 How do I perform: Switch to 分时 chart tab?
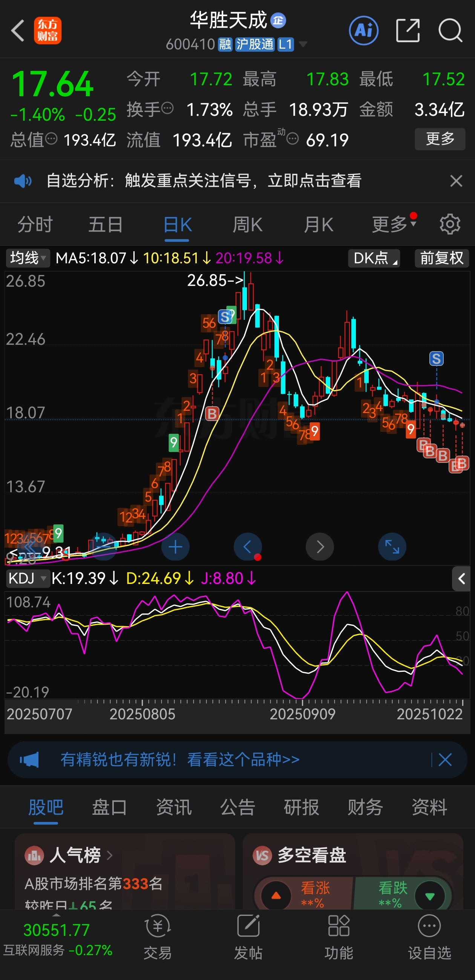click(x=35, y=224)
